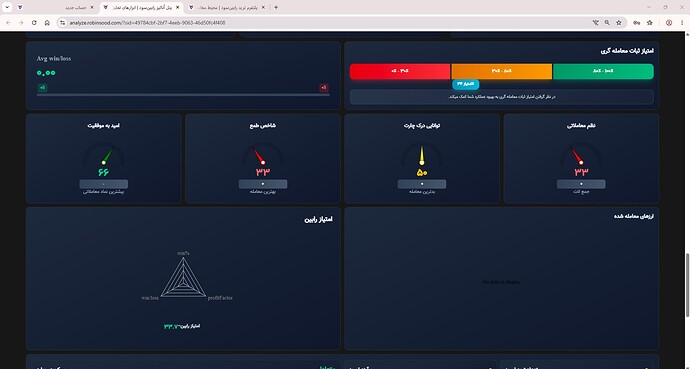Screen dimensions: 690x369
Task: Click the امتیاز رابین panel heading
Action: 319,219
